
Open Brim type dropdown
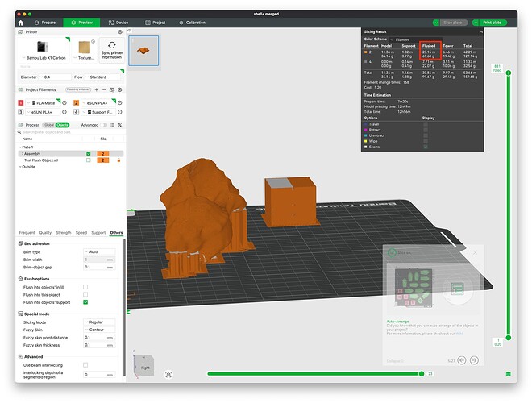click(99, 252)
